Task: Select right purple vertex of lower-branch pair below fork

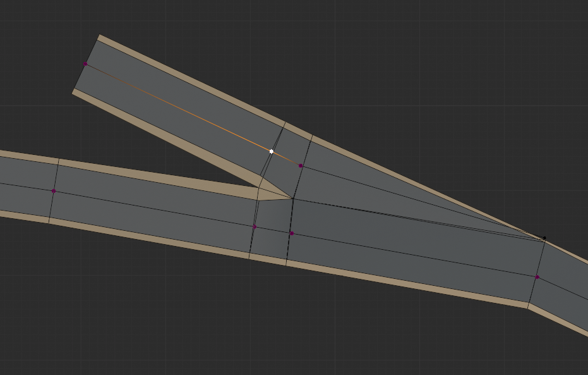Action: 291,233
